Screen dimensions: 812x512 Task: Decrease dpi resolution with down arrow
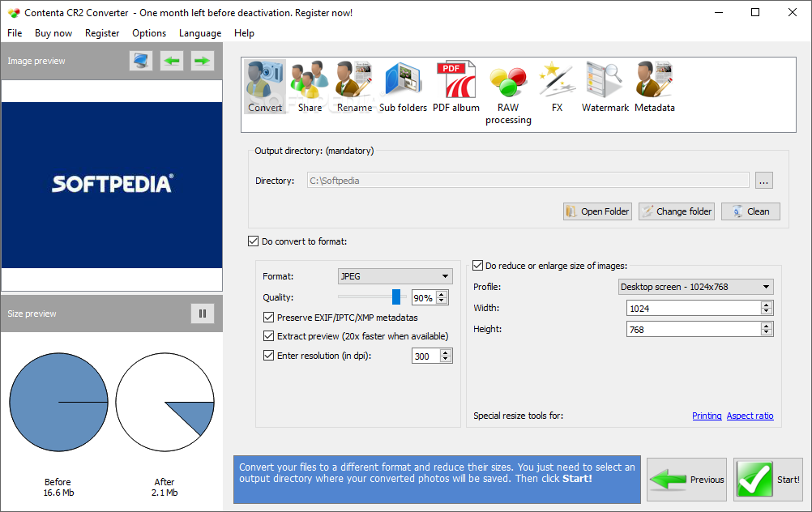[446, 359]
